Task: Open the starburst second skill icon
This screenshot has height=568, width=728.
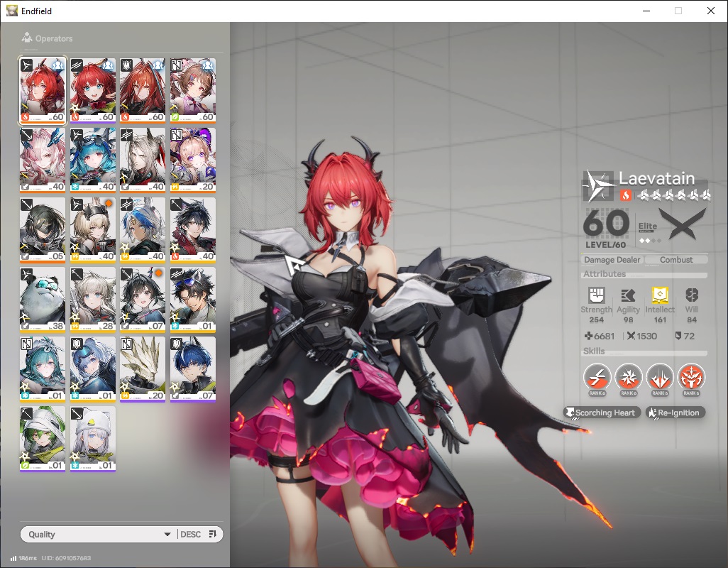Action: (629, 377)
